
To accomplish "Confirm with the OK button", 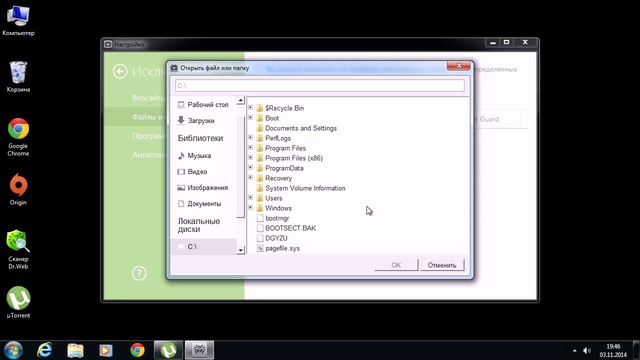I will [396, 265].
